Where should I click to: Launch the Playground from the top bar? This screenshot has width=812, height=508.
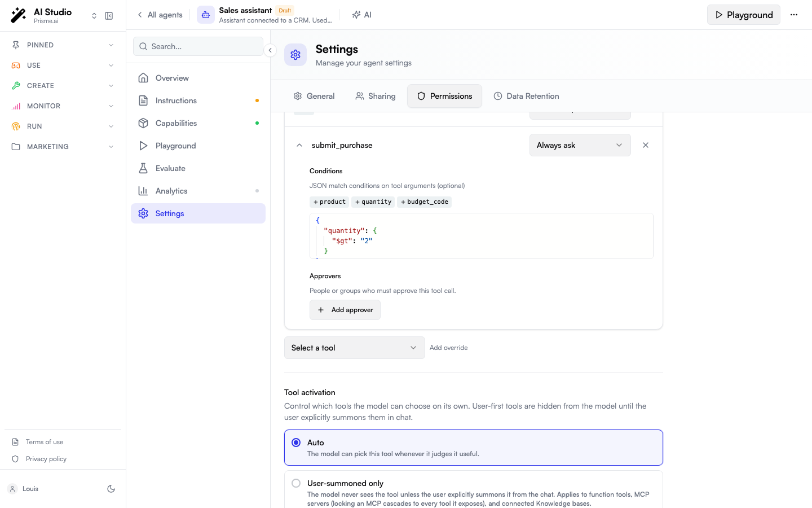click(744, 15)
